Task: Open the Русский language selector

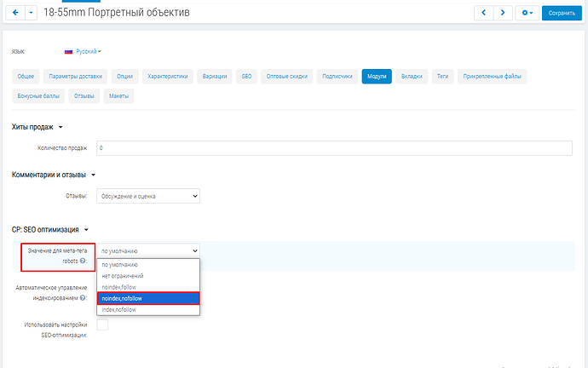Action: [x=89, y=51]
